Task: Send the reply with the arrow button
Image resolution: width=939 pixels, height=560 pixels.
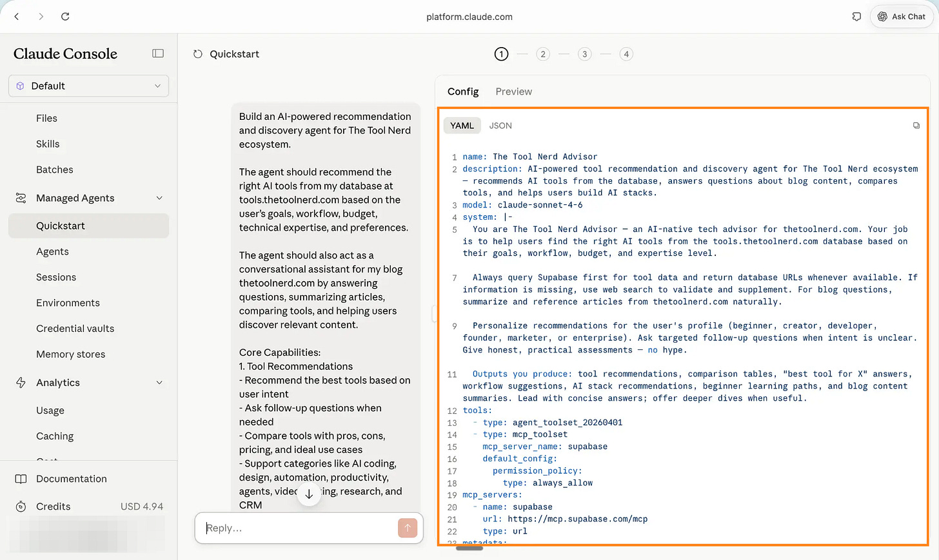Action: click(x=408, y=528)
